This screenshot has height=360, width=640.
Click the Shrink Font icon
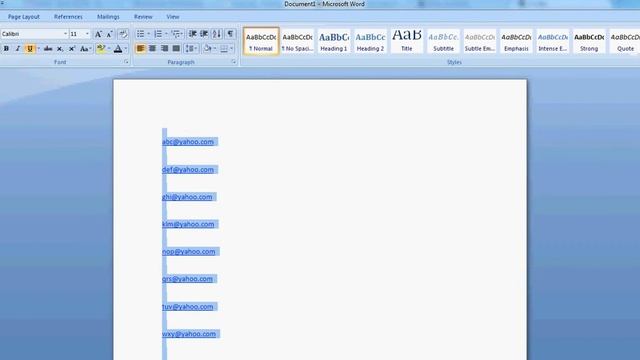[x=109, y=34]
